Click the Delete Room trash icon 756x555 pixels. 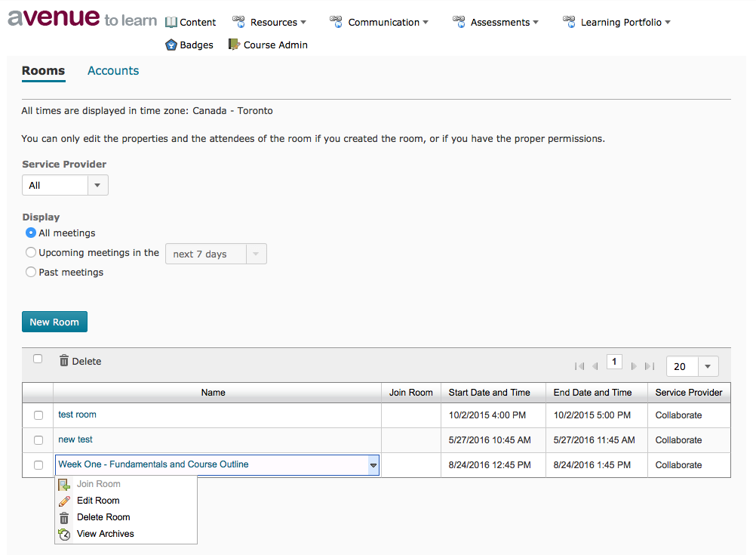pos(65,517)
